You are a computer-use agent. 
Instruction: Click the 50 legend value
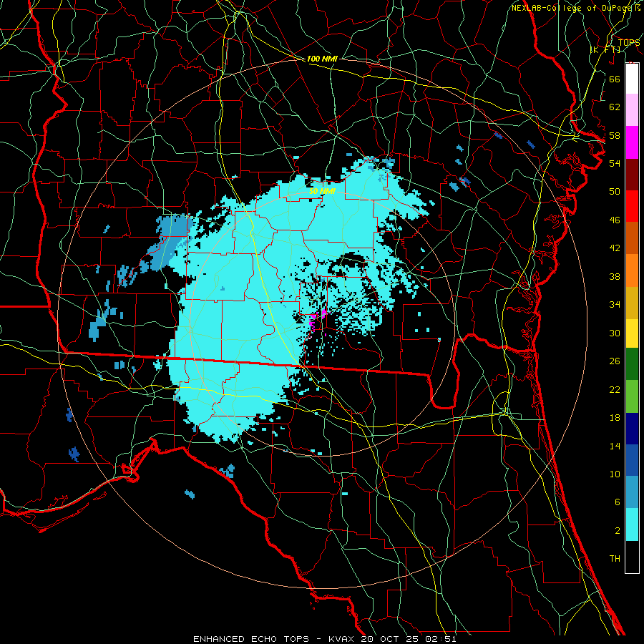pyautogui.click(x=615, y=192)
